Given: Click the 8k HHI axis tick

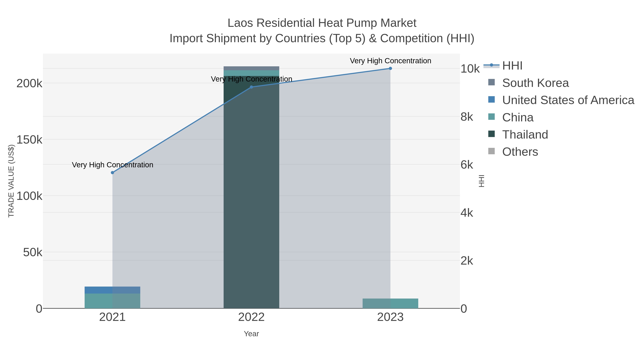Looking at the screenshot, I should point(467,117).
